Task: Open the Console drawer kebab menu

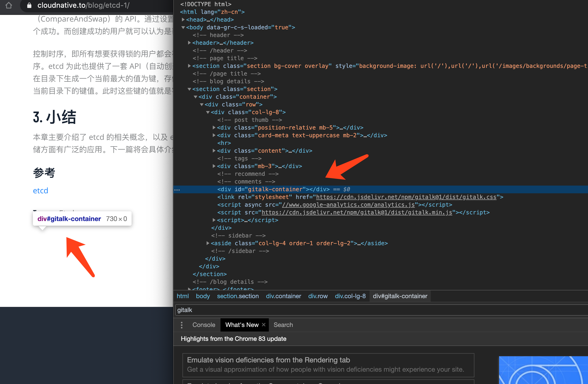Action: pyautogui.click(x=182, y=325)
